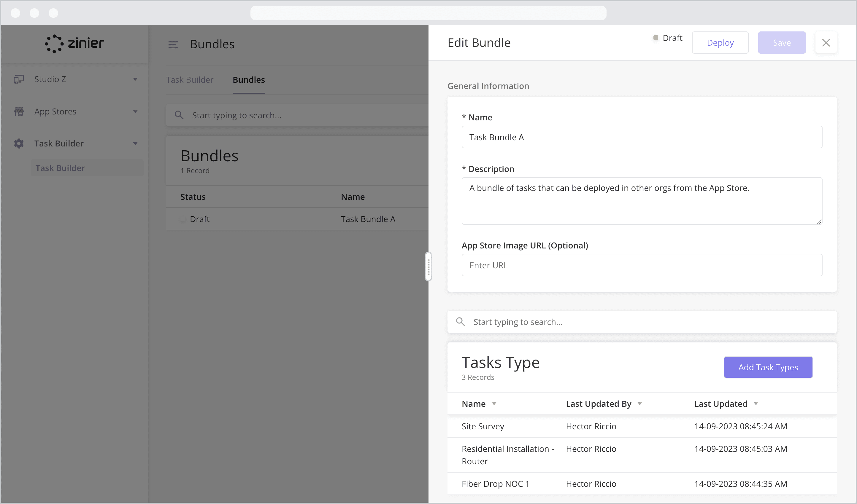Click the Save button
The height and width of the screenshot is (504, 857).
(782, 42)
